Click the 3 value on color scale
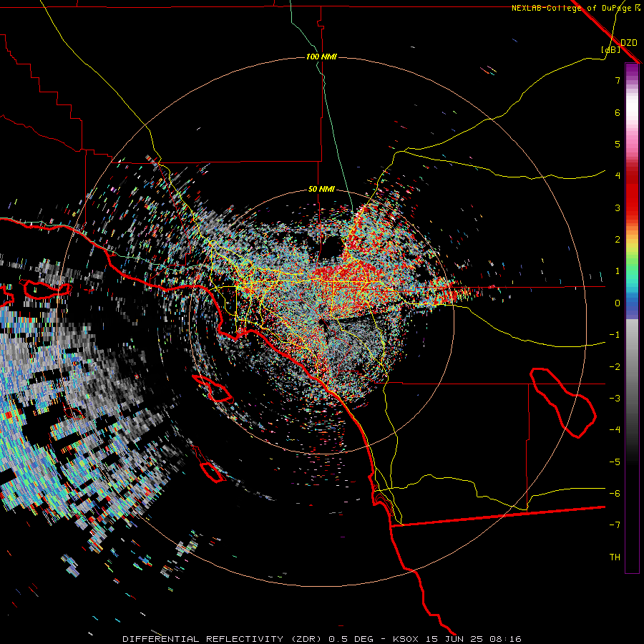Viewport: 644px width, 644px height. (618, 208)
